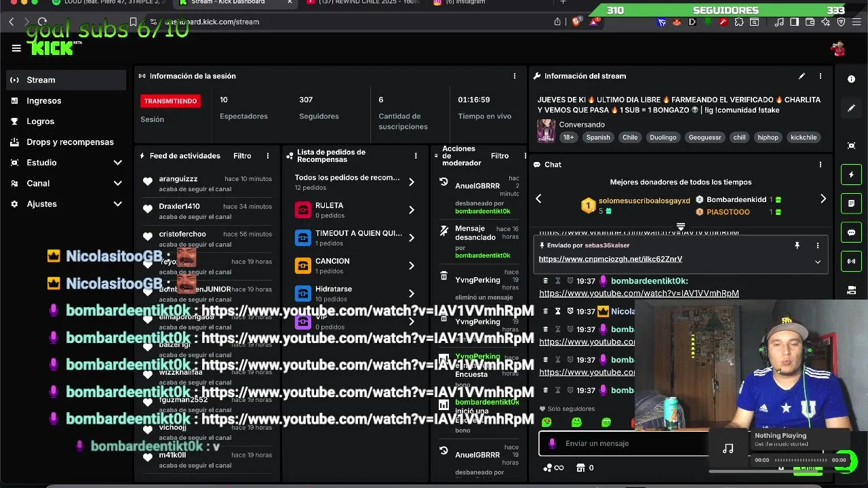Open the Brave shields icon

point(576,22)
